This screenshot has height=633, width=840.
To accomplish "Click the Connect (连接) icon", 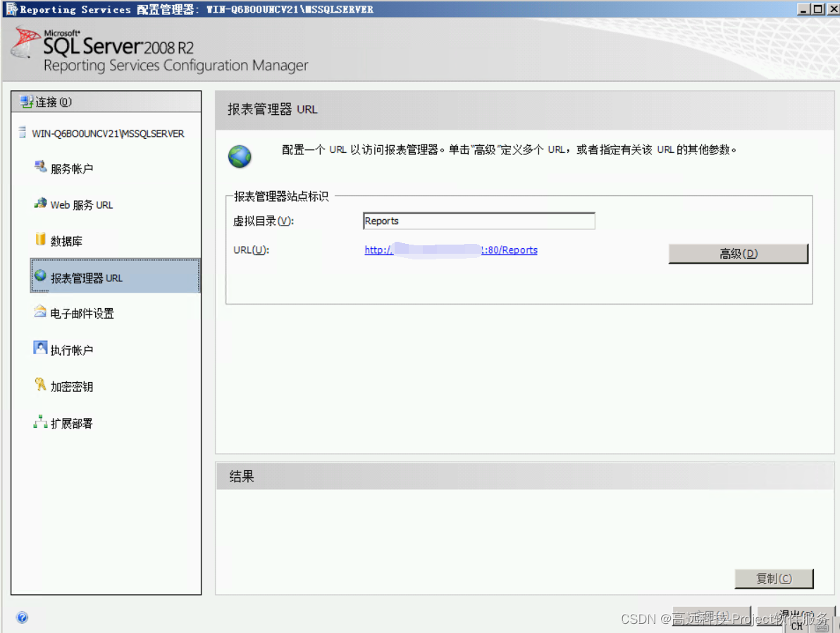I will pyautogui.click(x=26, y=102).
